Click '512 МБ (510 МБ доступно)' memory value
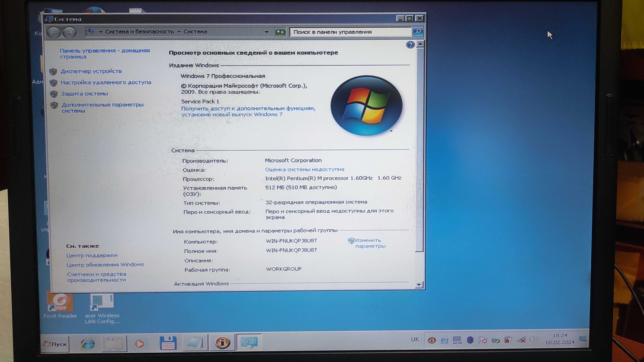This screenshot has height=362, width=644. point(301,187)
